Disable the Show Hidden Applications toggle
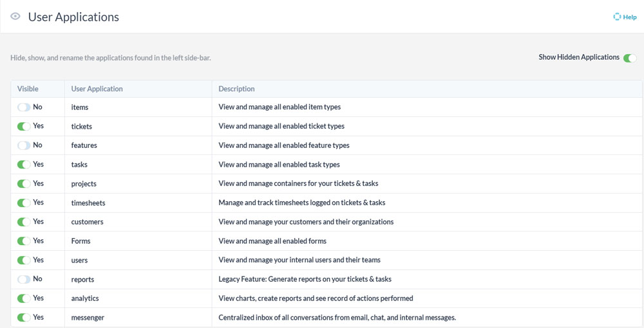 tap(629, 58)
